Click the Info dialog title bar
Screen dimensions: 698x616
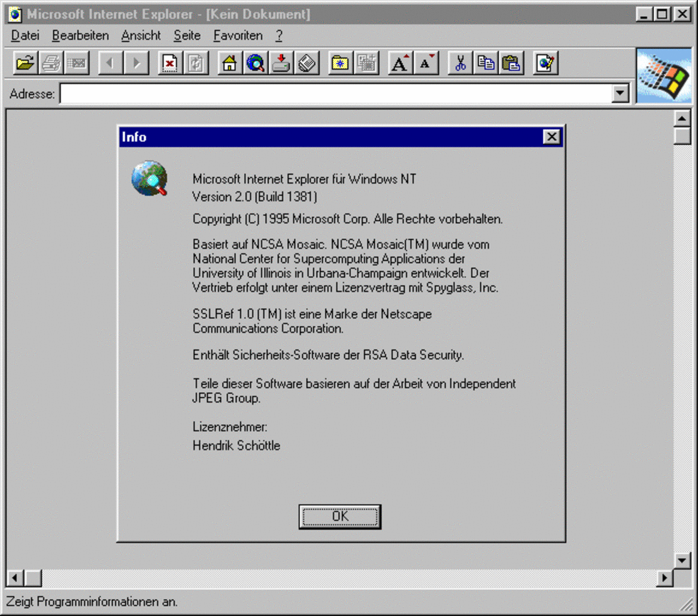click(x=341, y=137)
